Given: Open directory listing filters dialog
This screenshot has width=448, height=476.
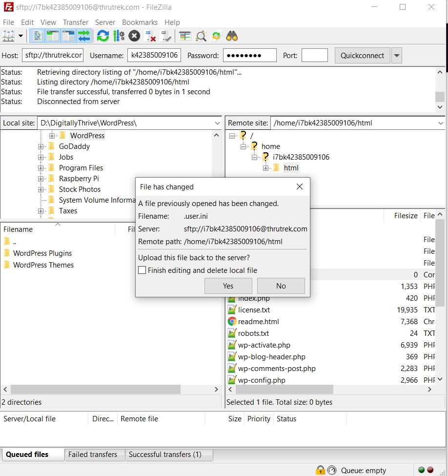Looking at the screenshot, I should tap(185, 36).
